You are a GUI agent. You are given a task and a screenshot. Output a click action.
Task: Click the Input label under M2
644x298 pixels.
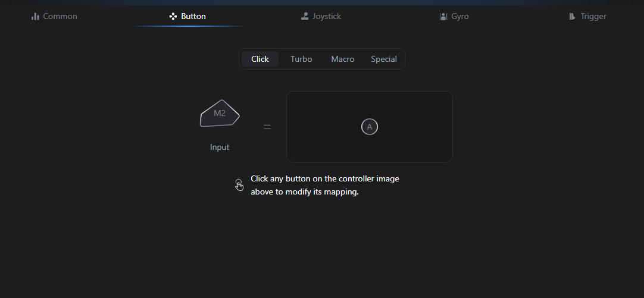pos(220,147)
